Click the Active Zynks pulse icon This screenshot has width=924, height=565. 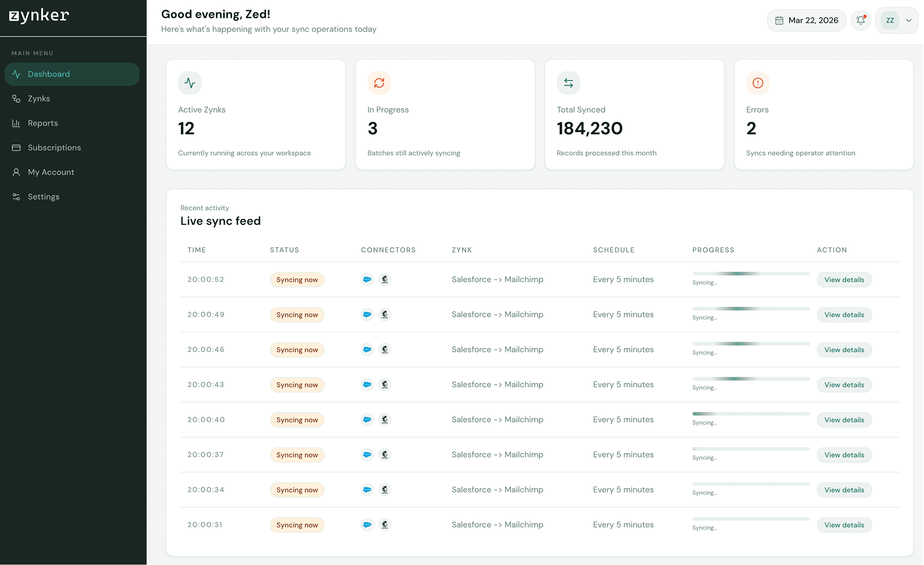(x=190, y=83)
